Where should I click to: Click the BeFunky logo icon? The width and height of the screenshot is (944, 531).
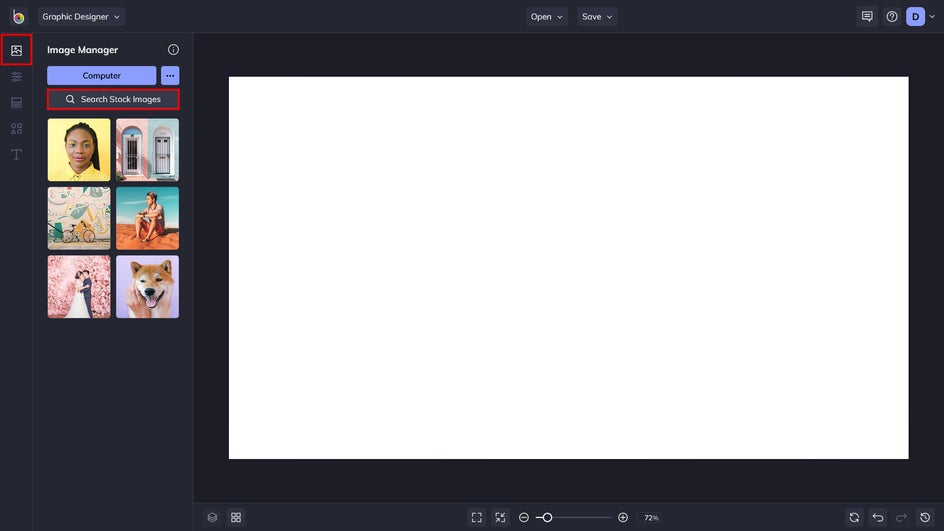(18, 17)
